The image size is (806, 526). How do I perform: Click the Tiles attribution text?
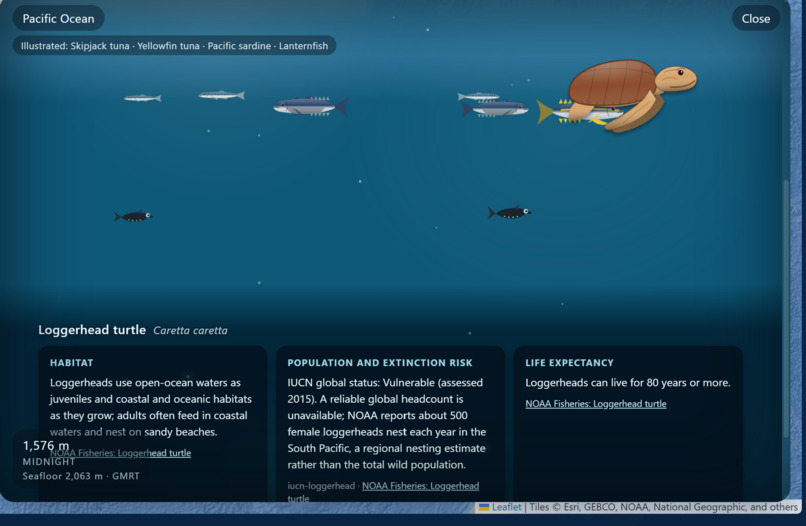(664, 507)
